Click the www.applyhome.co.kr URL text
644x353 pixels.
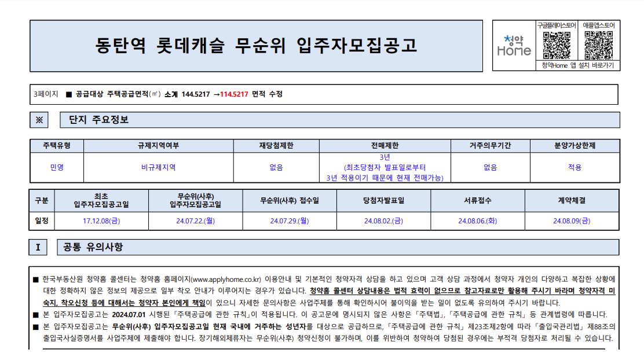pyautogui.click(x=226, y=280)
